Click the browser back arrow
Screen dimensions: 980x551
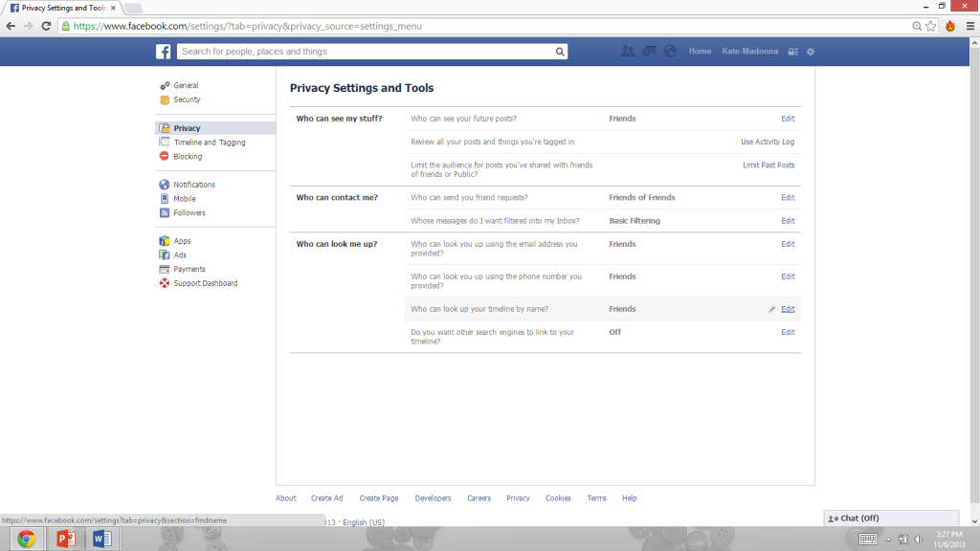click(x=11, y=26)
